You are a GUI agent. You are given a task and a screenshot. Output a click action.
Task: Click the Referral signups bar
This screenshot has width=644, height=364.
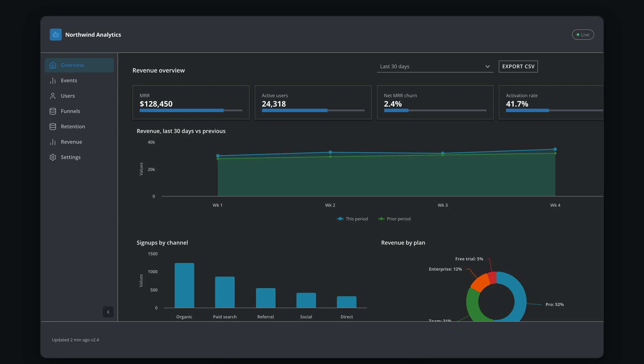(266, 298)
